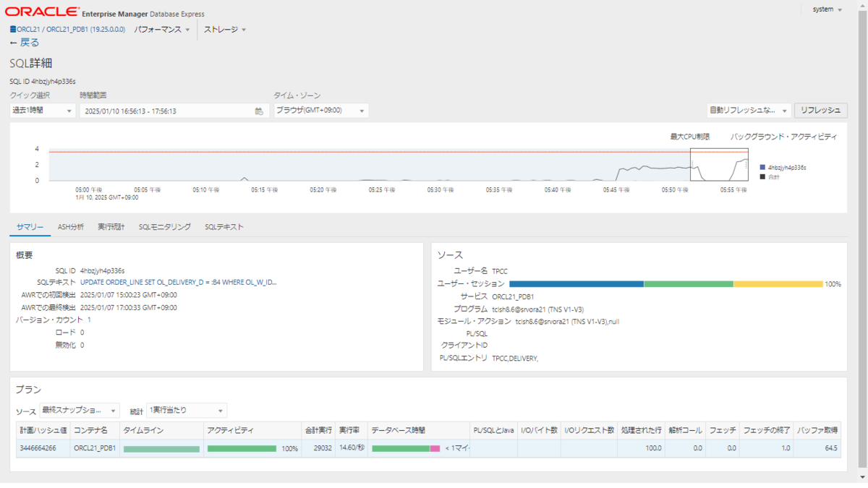
Task: Open the タイム・ゾーン dropdown
Action: tap(320, 111)
